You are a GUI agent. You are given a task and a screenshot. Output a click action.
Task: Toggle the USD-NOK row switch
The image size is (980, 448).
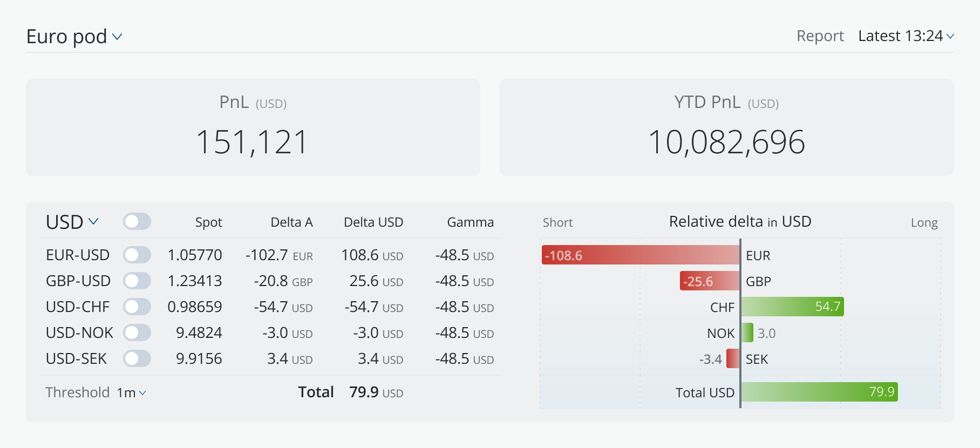[x=137, y=332]
